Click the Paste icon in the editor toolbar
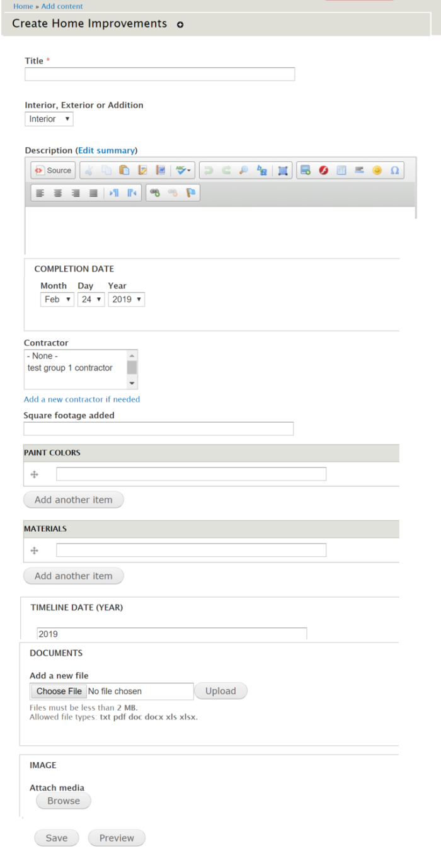 coord(125,171)
